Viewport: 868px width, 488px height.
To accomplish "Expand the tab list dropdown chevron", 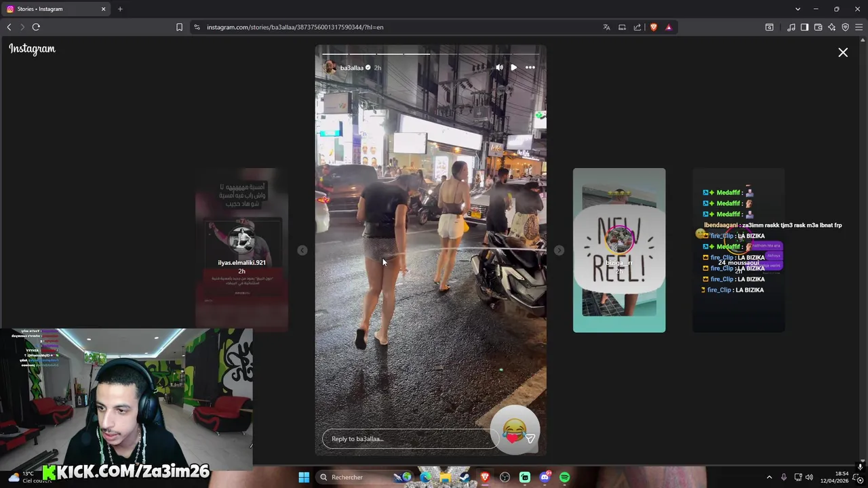I will pos(797,9).
